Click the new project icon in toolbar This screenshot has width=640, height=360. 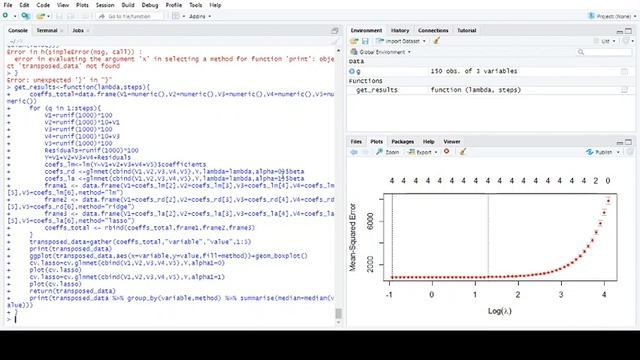[25, 16]
